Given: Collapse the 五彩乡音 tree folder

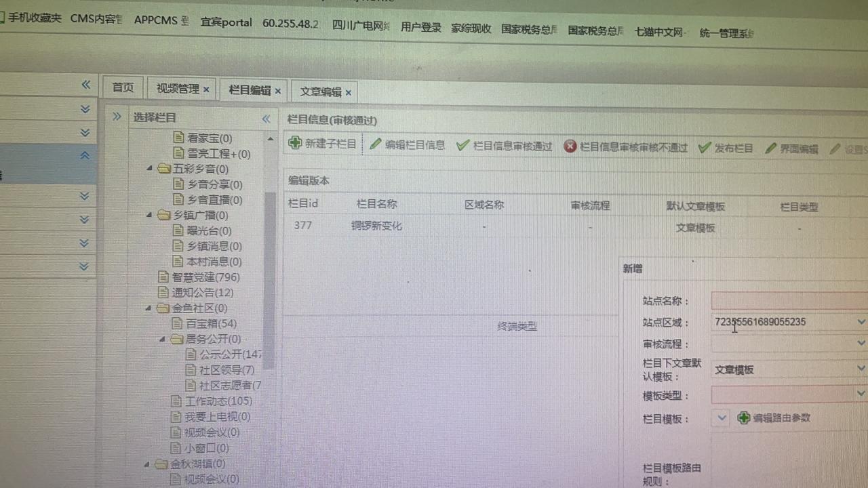Looking at the screenshot, I should [x=149, y=168].
